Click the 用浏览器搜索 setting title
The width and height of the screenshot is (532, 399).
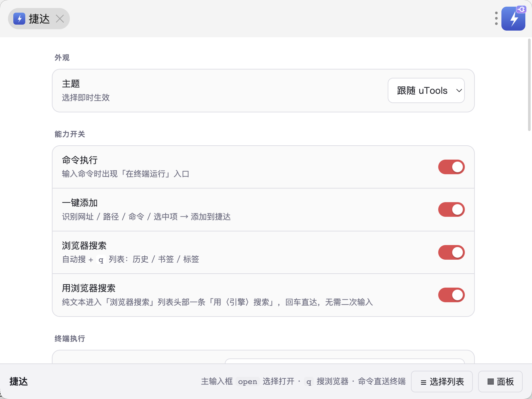click(89, 288)
